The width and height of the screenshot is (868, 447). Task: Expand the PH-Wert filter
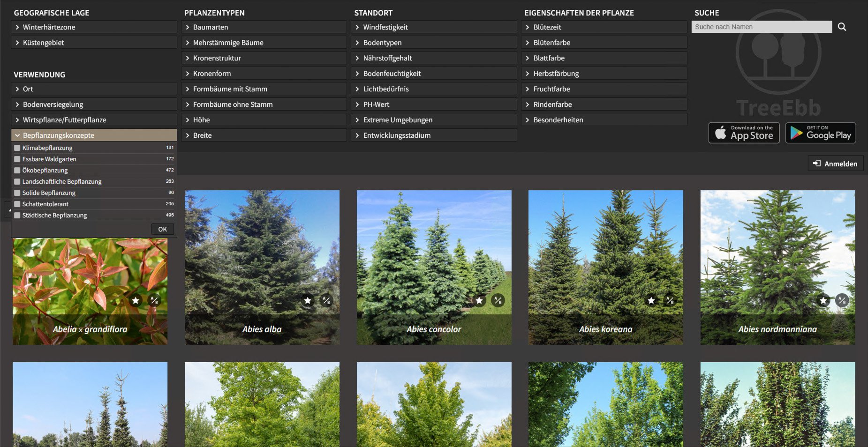point(434,104)
